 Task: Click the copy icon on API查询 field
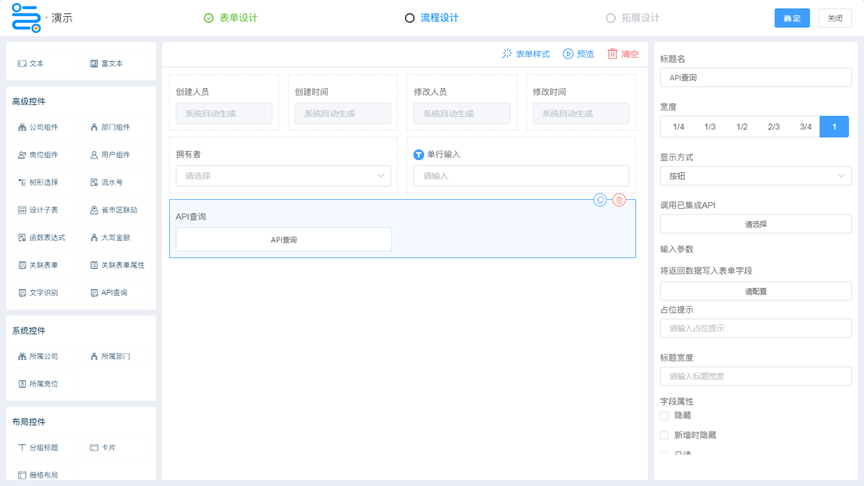tap(600, 200)
